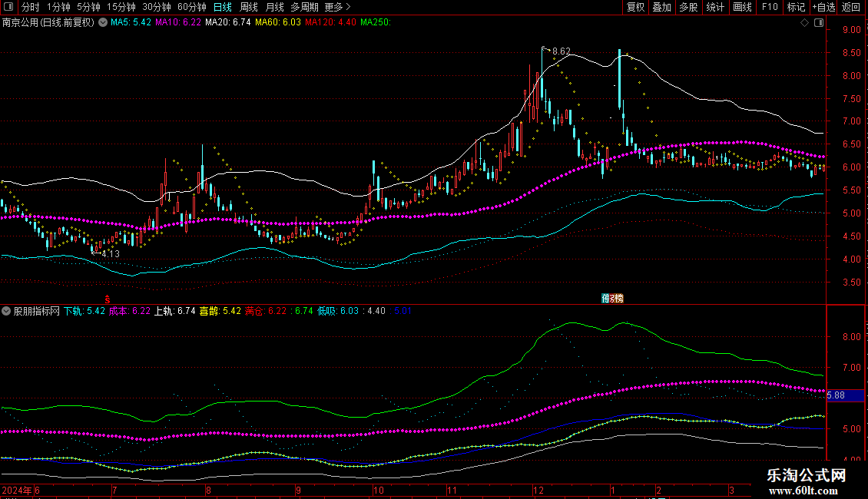868x499 pixels.
Task: Select the MA120: 4.40 legend
Action: point(330,22)
